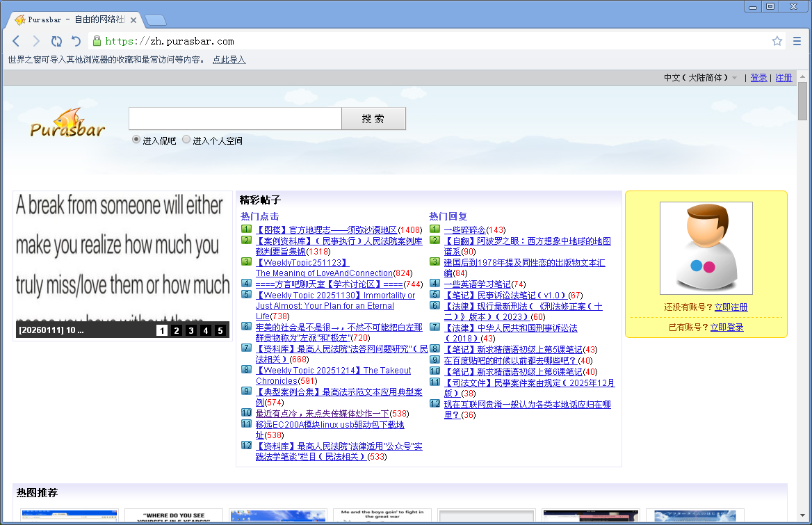This screenshot has height=525, width=812.
Task: Bookmark page with the star icon
Action: coord(777,41)
